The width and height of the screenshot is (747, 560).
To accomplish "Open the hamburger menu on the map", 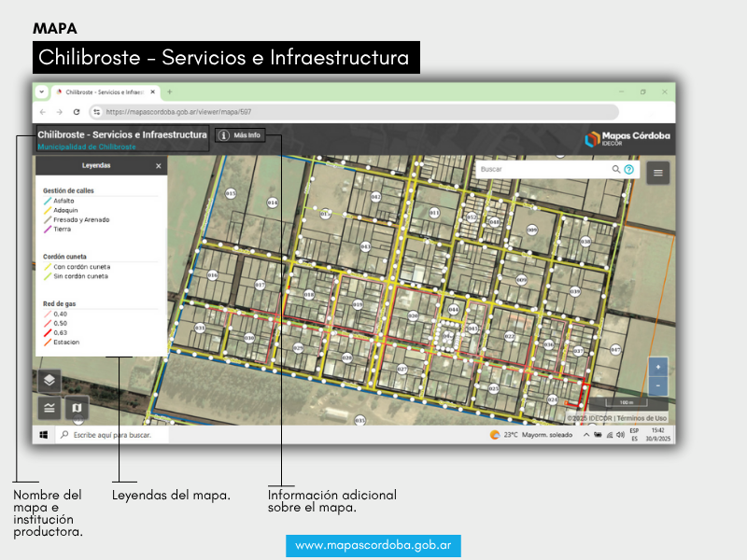I will tap(658, 172).
